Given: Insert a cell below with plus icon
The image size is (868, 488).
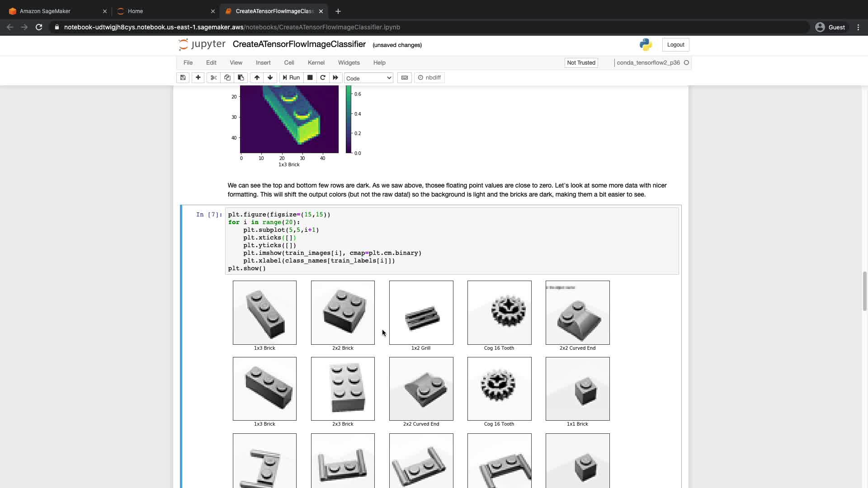Looking at the screenshot, I should point(198,78).
